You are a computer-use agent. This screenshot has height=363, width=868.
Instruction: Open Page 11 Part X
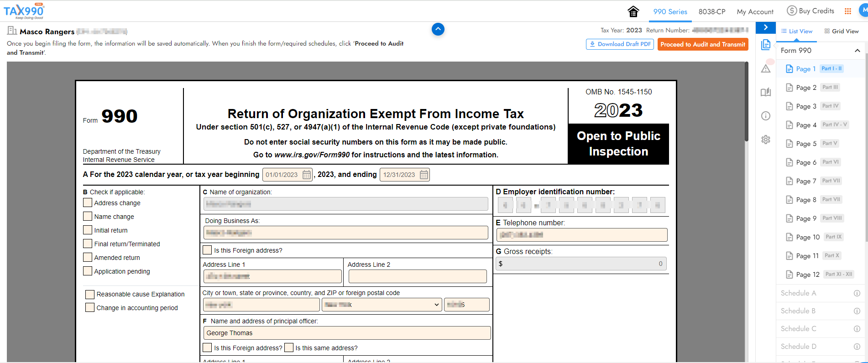point(820,256)
